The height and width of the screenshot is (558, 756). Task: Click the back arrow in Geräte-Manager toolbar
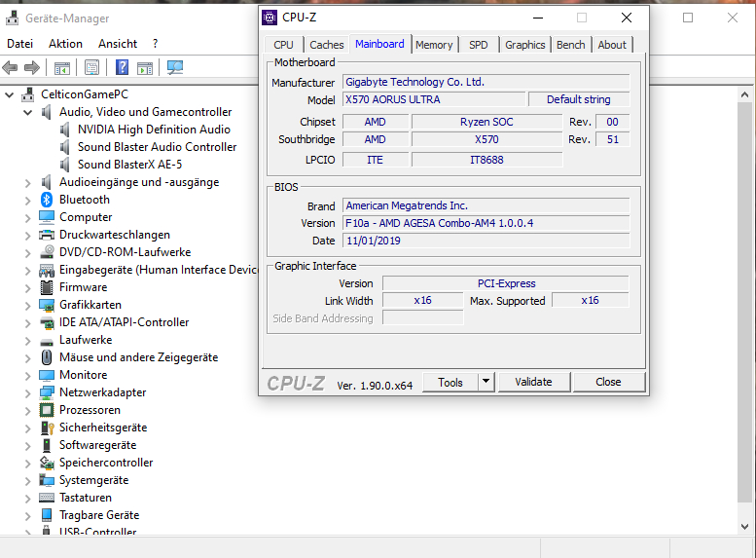10,67
